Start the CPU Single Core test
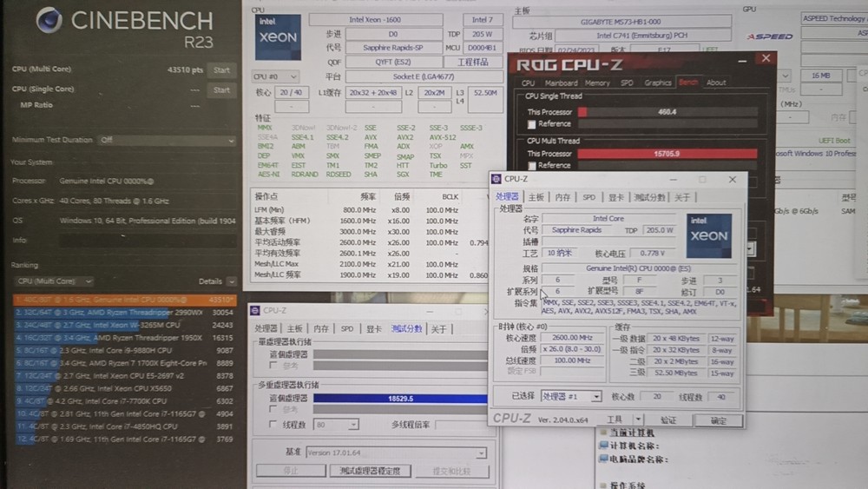The height and width of the screenshot is (489, 868). coord(221,89)
